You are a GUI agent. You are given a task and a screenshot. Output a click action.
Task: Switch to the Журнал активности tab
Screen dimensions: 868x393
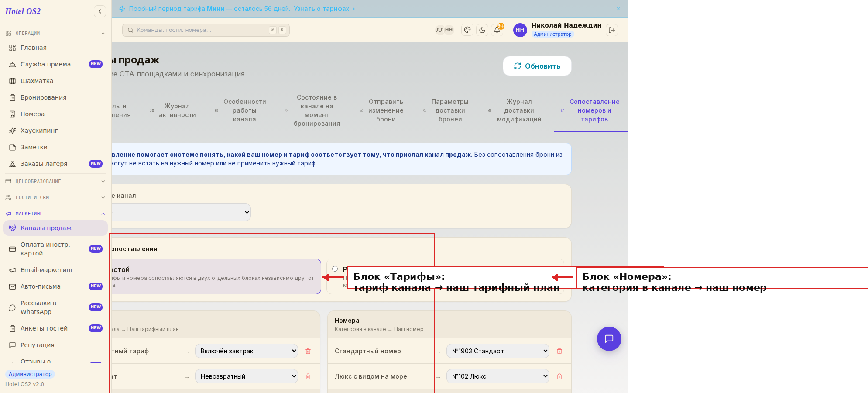(x=177, y=110)
